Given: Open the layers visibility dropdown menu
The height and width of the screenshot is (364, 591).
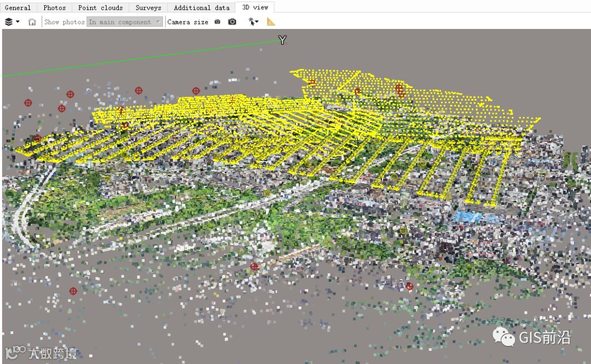Looking at the screenshot, I should (12, 22).
